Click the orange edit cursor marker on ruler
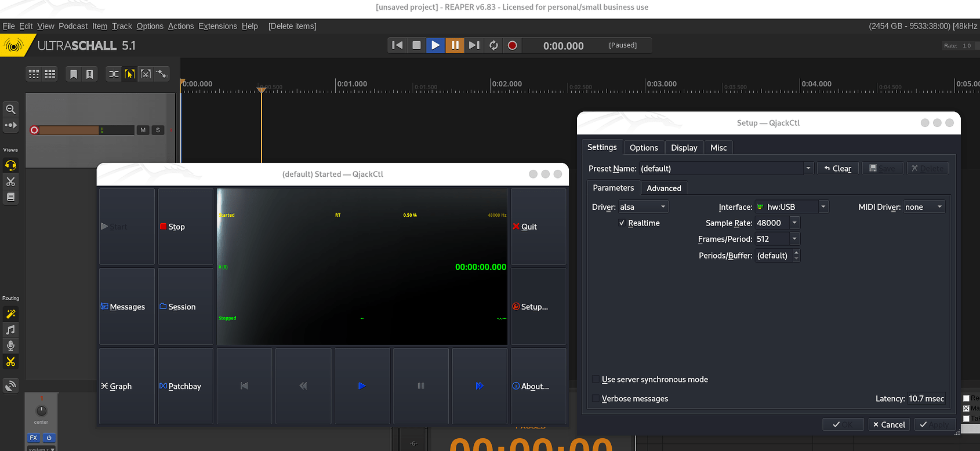This screenshot has width=980, height=451. tap(262, 89)
